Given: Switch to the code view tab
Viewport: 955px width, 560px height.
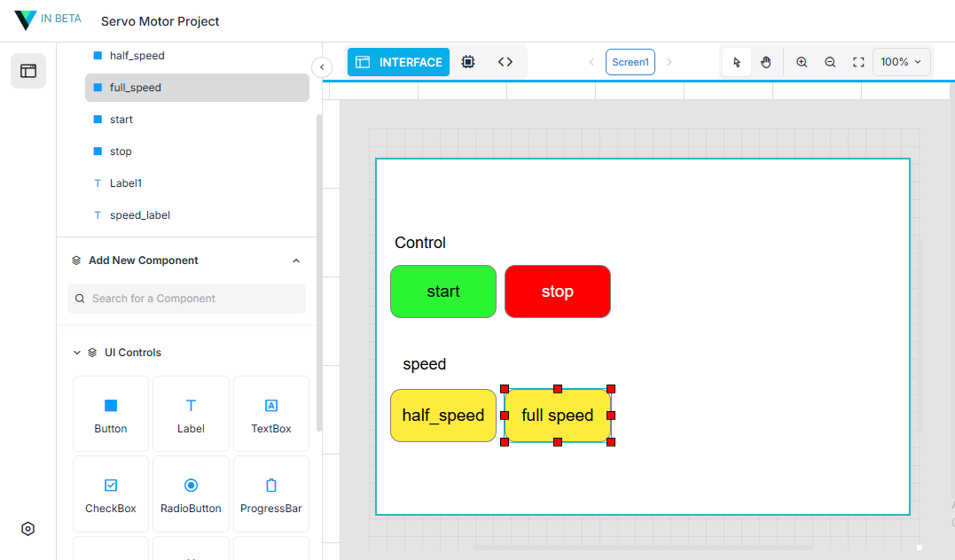Looking at the screenshot, I should [x=505, y=62].
